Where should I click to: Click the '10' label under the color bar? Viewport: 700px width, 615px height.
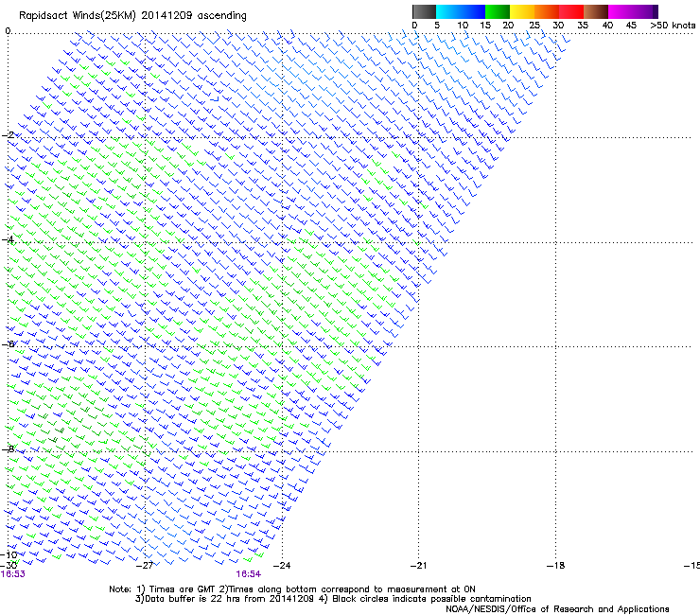pyautogui.click(x=463, y=25)
